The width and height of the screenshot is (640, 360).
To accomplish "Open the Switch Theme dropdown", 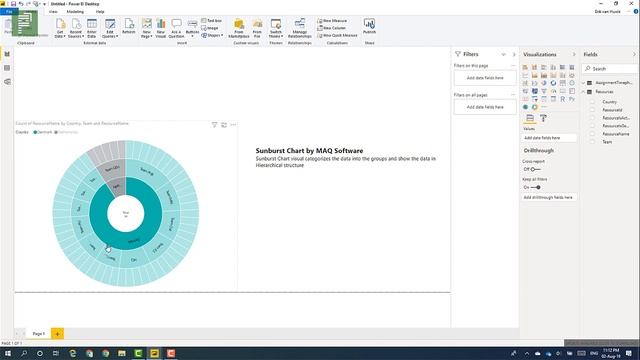I will tap(276, 28).
